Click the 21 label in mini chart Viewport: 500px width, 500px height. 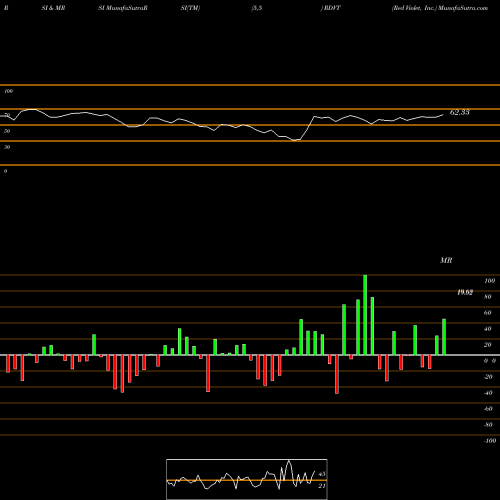(x=322, y=486)
